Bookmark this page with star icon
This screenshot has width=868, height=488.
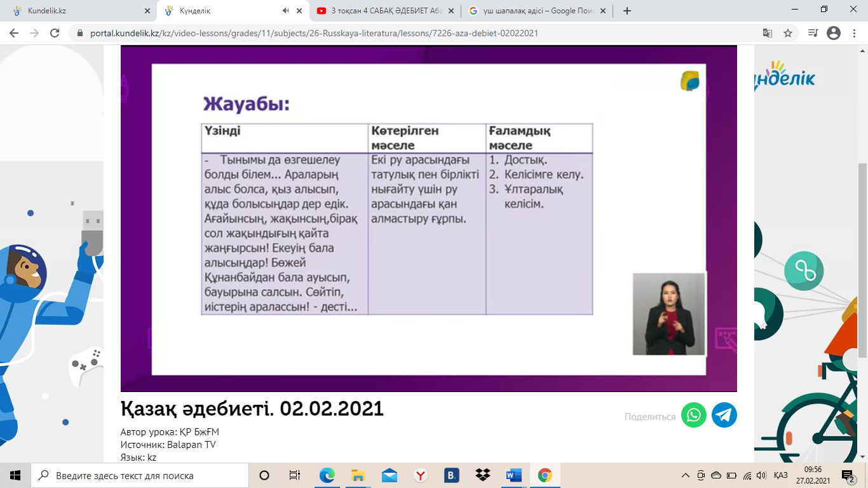pos(788,33)
